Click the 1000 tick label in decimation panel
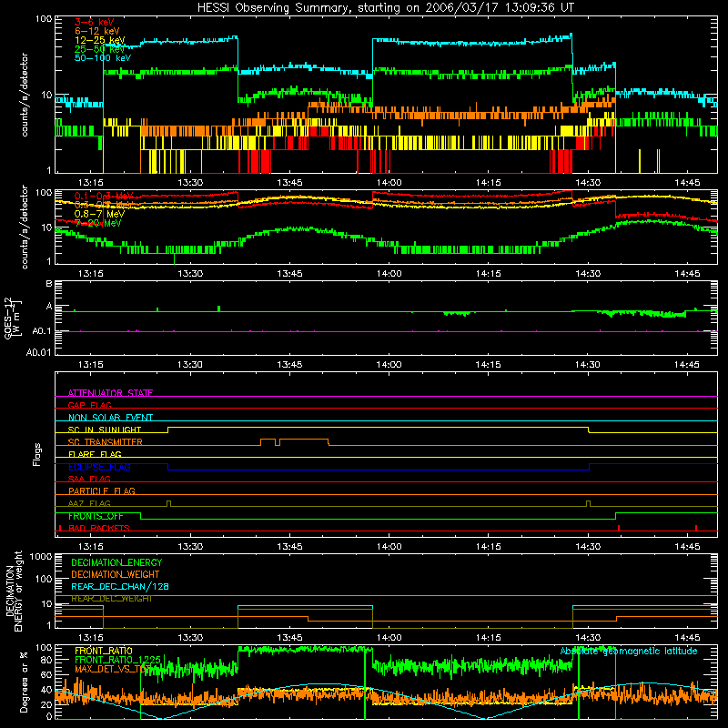Image resolution: width=728 pixels, height=728 pixels. tap(41, 556)
